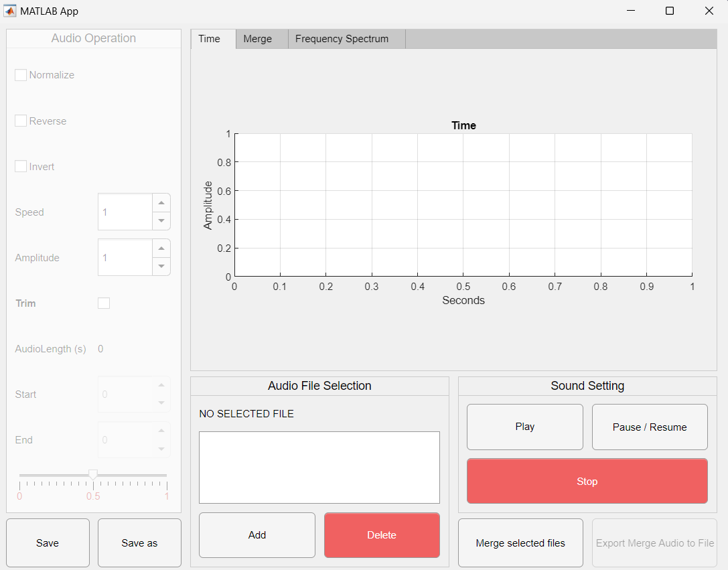Click inside the audio file list box
728x570 pixels.
tap(319, 467)
